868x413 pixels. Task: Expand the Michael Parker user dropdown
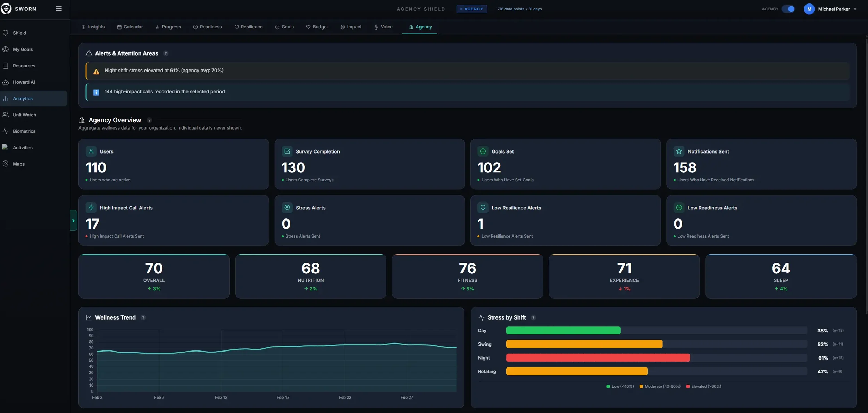tap(855, 9)
